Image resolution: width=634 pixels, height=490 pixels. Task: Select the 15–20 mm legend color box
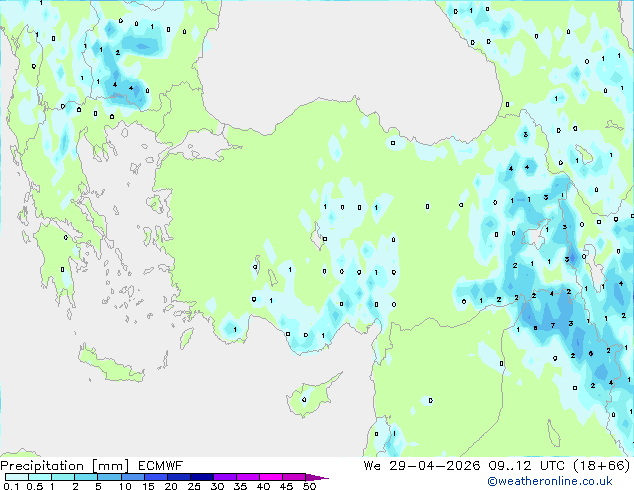(156, 477)
